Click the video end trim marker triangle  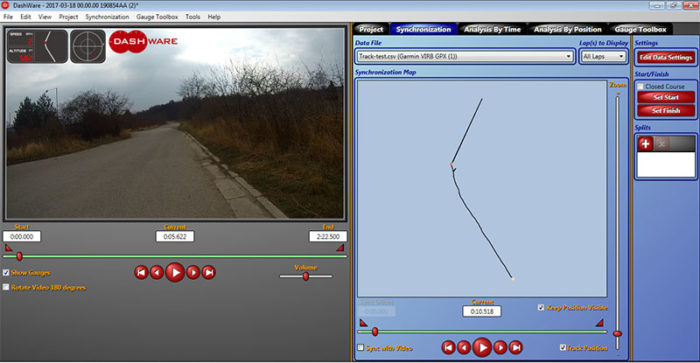(340, 248)
